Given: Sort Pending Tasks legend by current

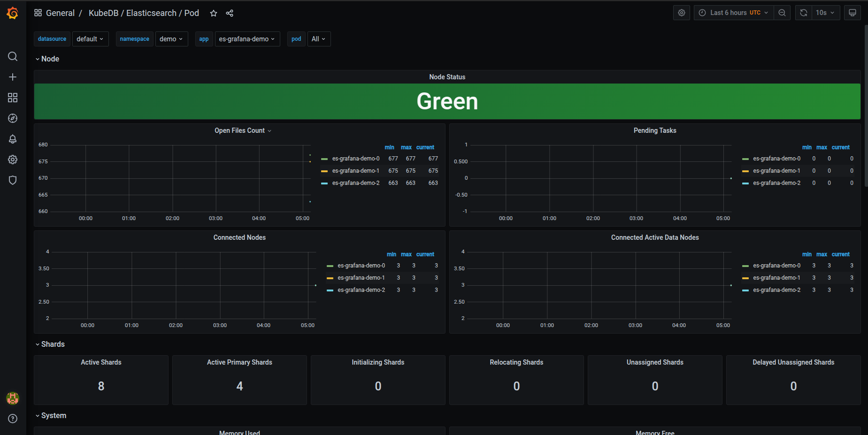Looking at the screenshot, I should point(840,147).
